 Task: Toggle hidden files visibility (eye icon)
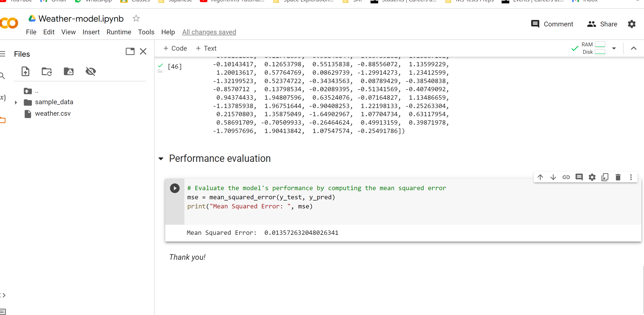tap(91, 72)
